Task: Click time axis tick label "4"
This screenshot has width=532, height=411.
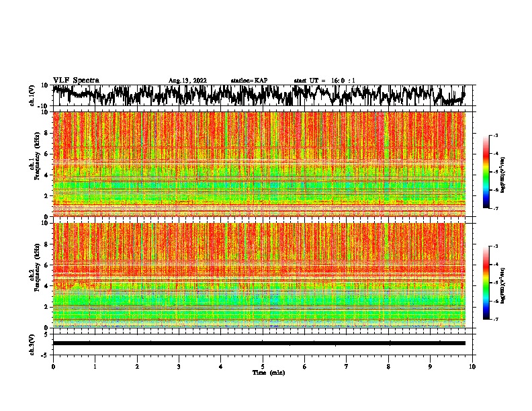Action: point(221,367)
